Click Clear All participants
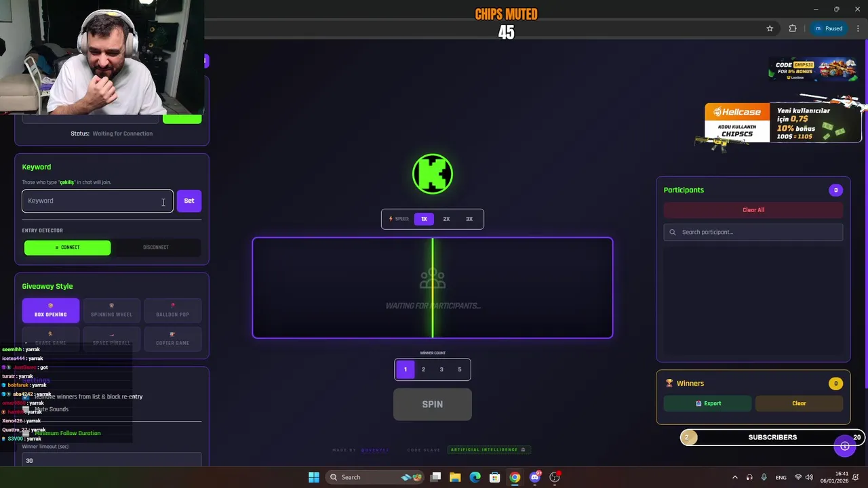The image size is (868, 488). 753,210
